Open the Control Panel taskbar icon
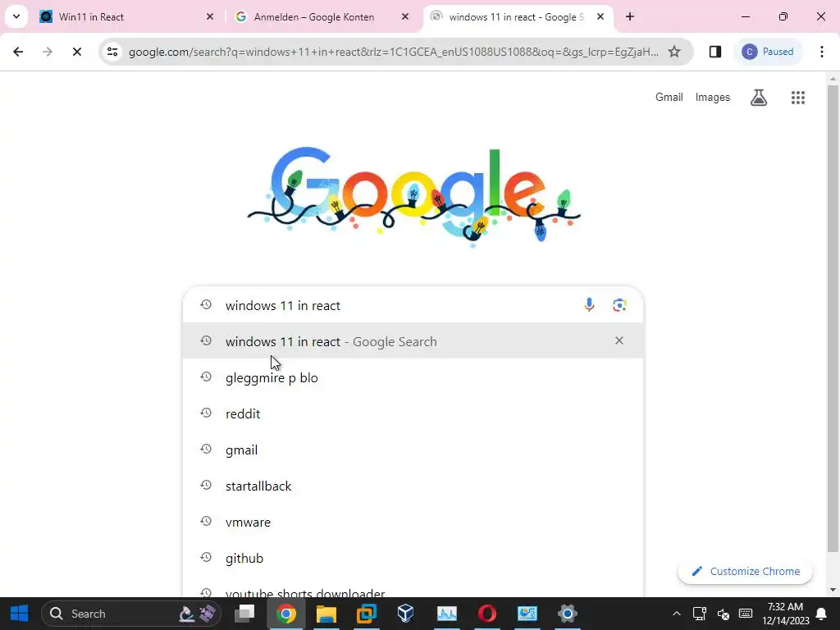840x630 pixels. [x=527, y=614]
